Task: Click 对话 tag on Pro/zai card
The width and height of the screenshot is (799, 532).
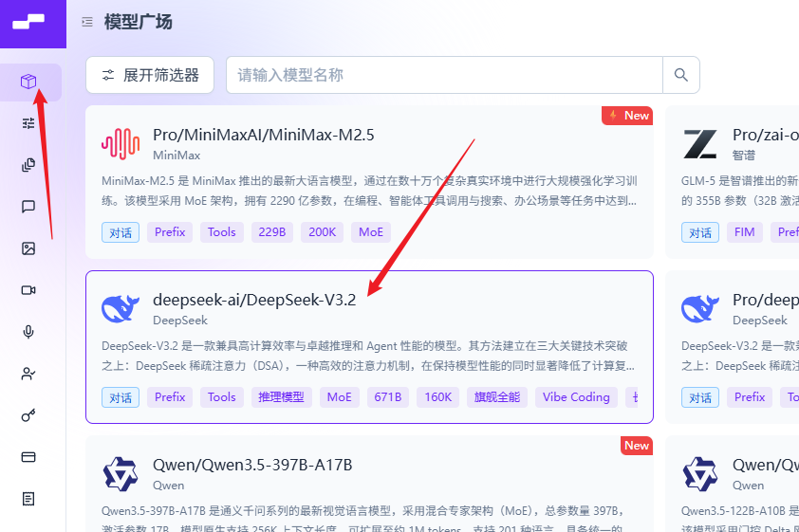Action: pos(700,232)
